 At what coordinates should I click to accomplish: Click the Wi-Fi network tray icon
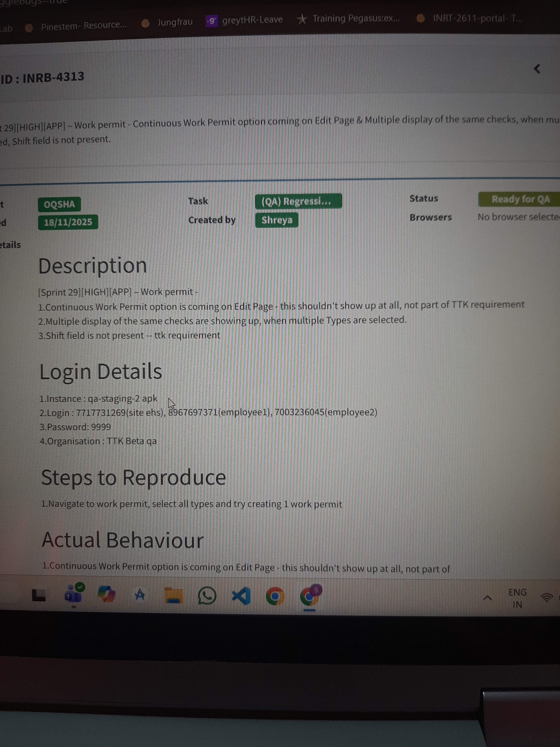(x=546, y=598)
